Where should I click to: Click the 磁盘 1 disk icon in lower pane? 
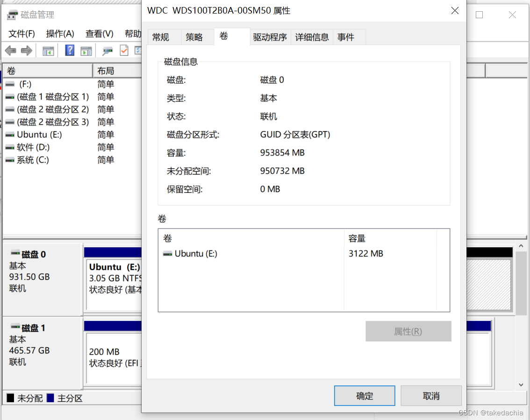click(15, 327)
